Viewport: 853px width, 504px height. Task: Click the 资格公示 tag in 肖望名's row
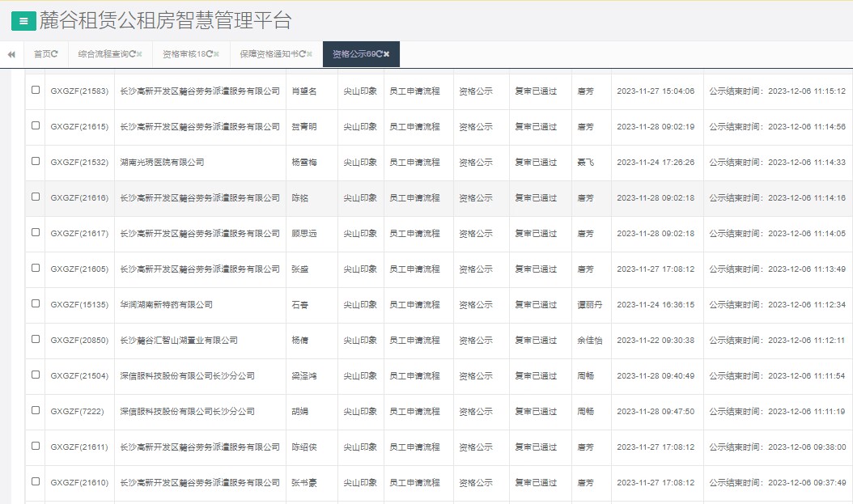[x=477, y=91]
